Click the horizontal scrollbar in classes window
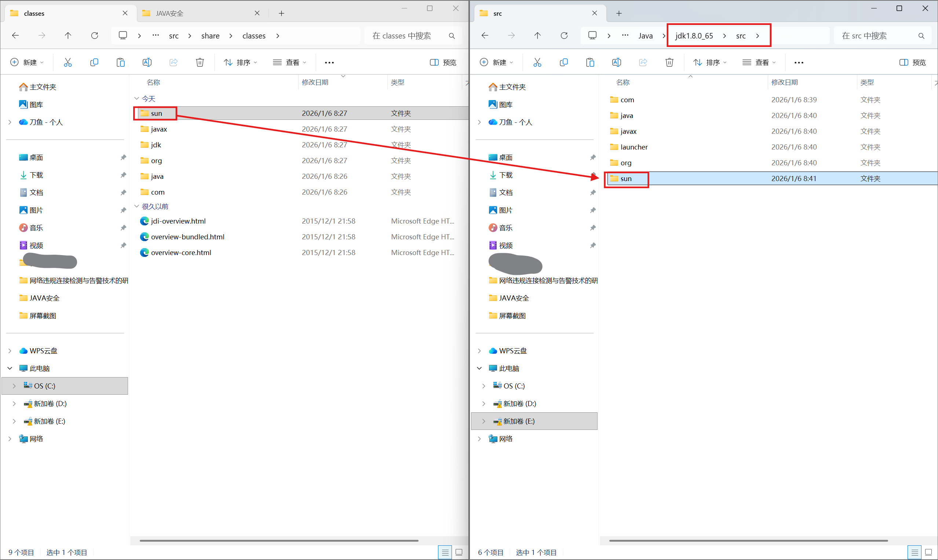938x560 pixels. 279,540
